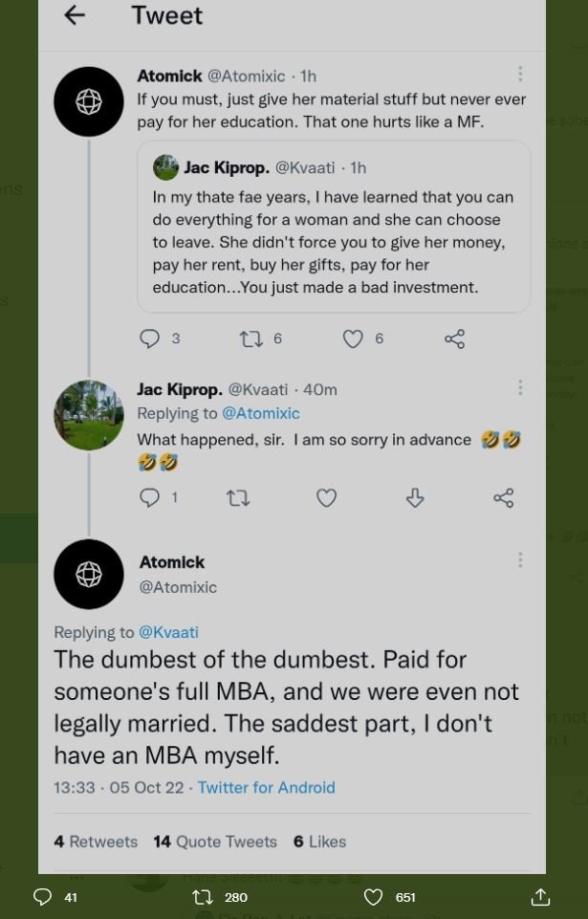Open more options on Atomick's first tweet
The image size is (588, 919).
[x=520, y=75]
